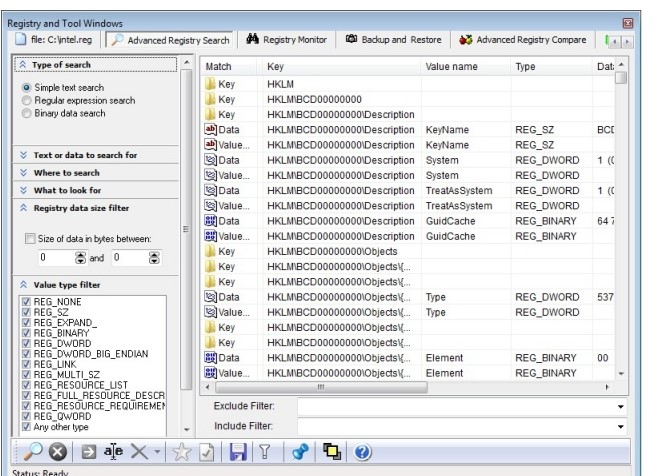This screenshot has width=659, height=476.
Task: Click the Value name column header
Action: (x=452, y=66)
